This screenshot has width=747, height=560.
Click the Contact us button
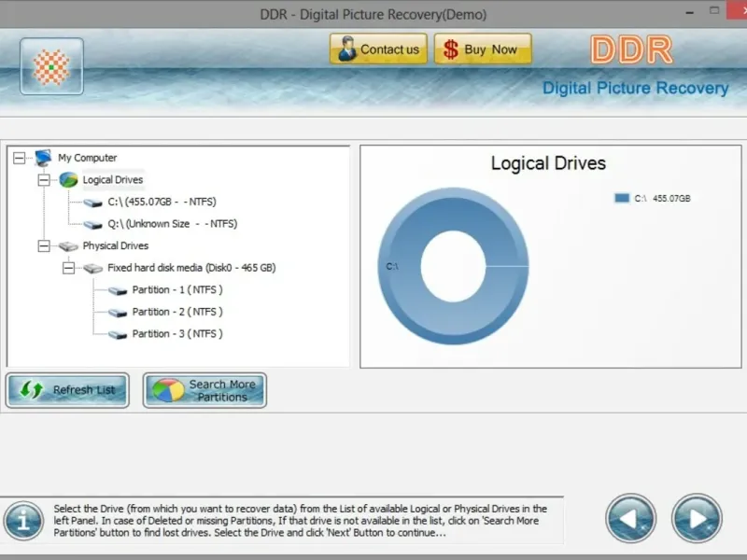point(378,49)
